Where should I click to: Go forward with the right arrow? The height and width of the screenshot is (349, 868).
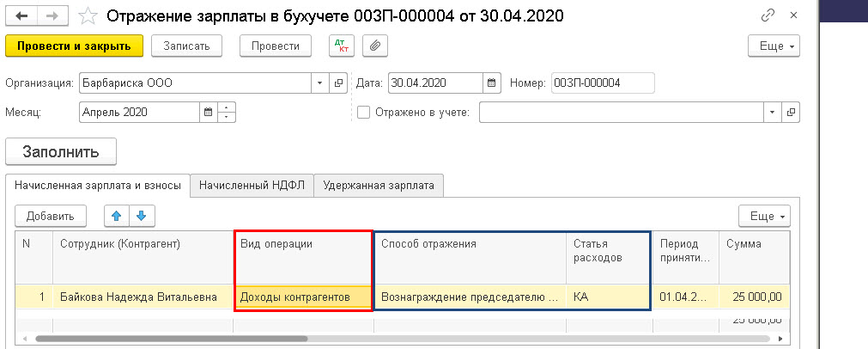tap(54, 16)
